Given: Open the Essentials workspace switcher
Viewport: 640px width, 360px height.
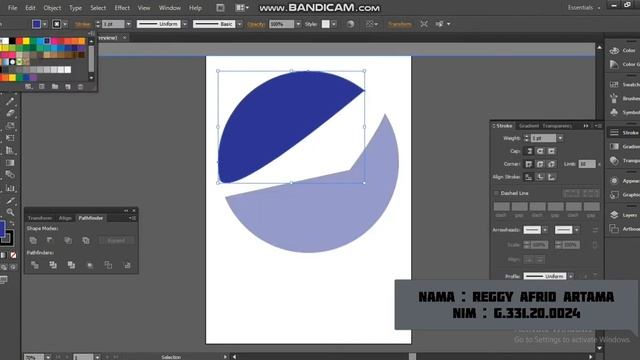Looking at the screenshot, I should coord(584,7).
